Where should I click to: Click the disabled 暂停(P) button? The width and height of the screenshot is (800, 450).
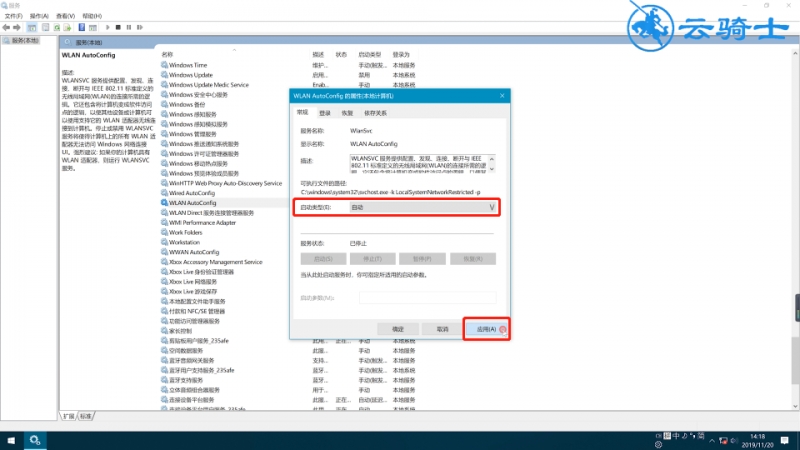422,259
